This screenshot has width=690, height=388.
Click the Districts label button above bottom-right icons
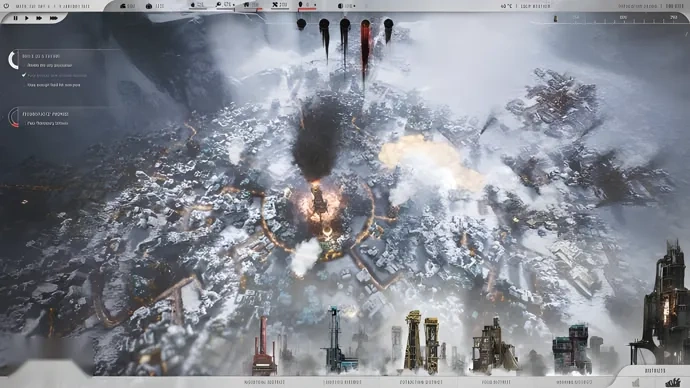[x=655, y=371]
